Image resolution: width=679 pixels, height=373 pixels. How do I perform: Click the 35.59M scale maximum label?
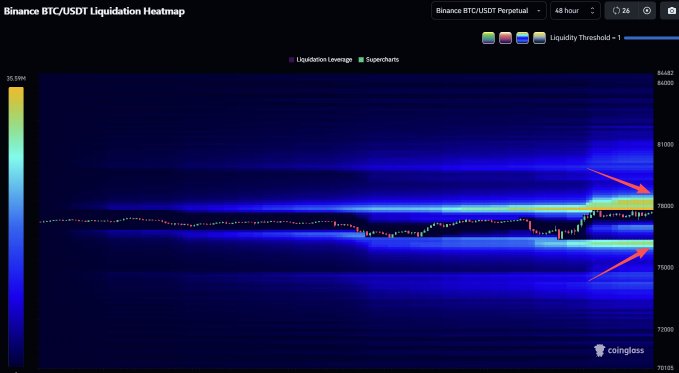pyautogui.click(x=16, y=78)
